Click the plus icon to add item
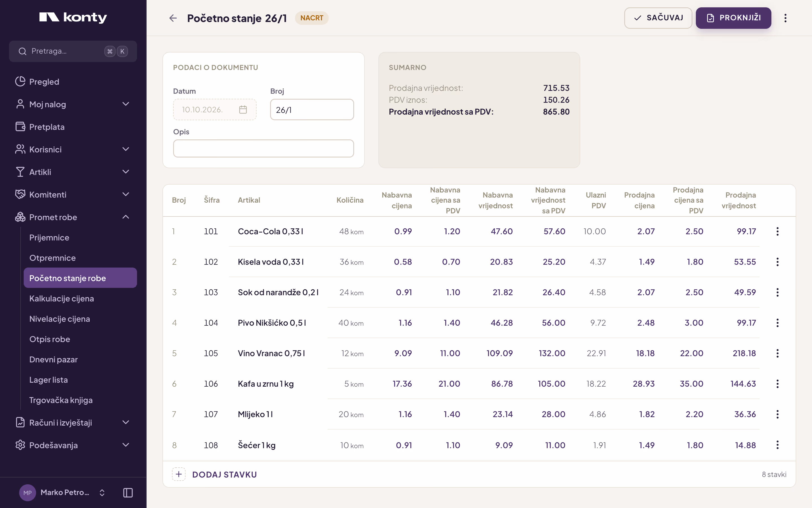Viewport: 812px width, 508px height. 178,474
